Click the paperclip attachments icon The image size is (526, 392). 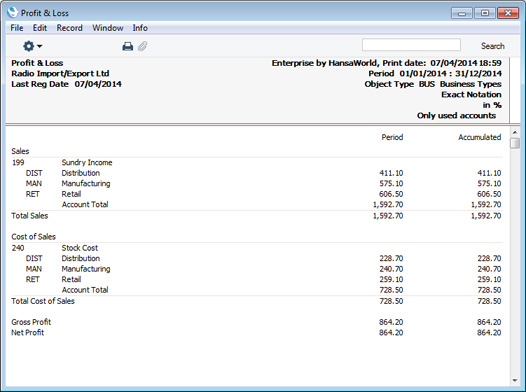[x=143, y=46]
